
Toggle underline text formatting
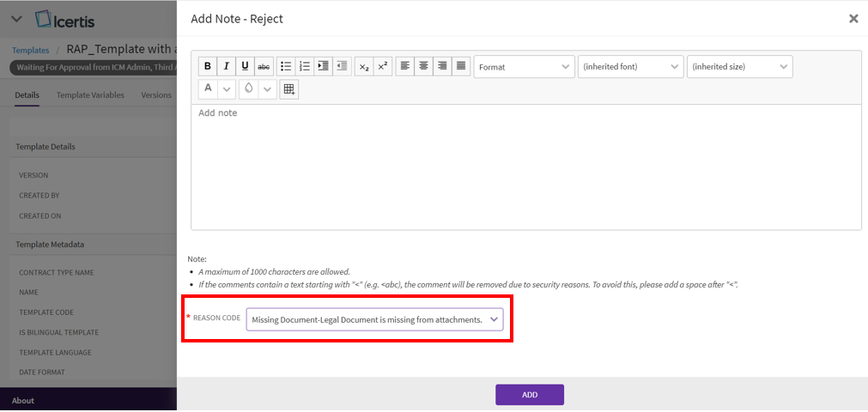[x=245, y=67]
